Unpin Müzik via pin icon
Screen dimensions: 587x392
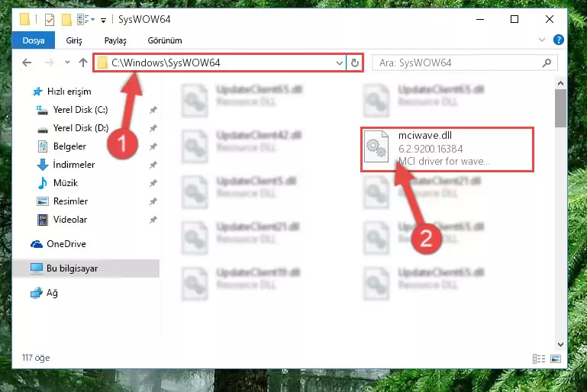coord(153,183)
